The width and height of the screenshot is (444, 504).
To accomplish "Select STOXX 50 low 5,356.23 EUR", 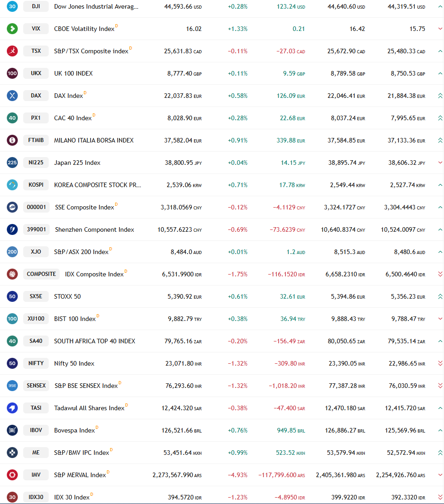I will pos(408,296).
